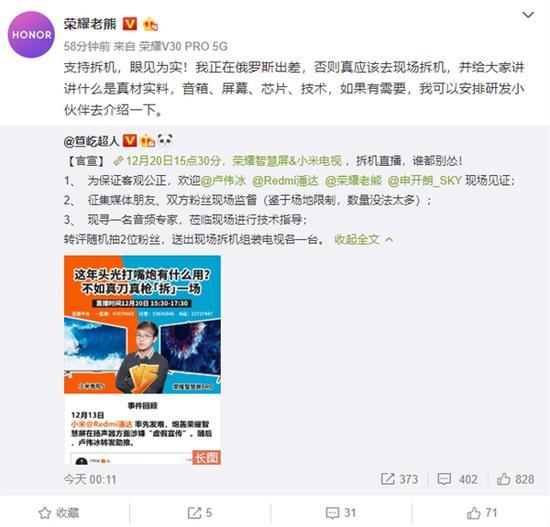This screenshot has width=550, height=527.
Task: Click the membership crown badge beside 荣耀老熊
Action: click(150, 24)
